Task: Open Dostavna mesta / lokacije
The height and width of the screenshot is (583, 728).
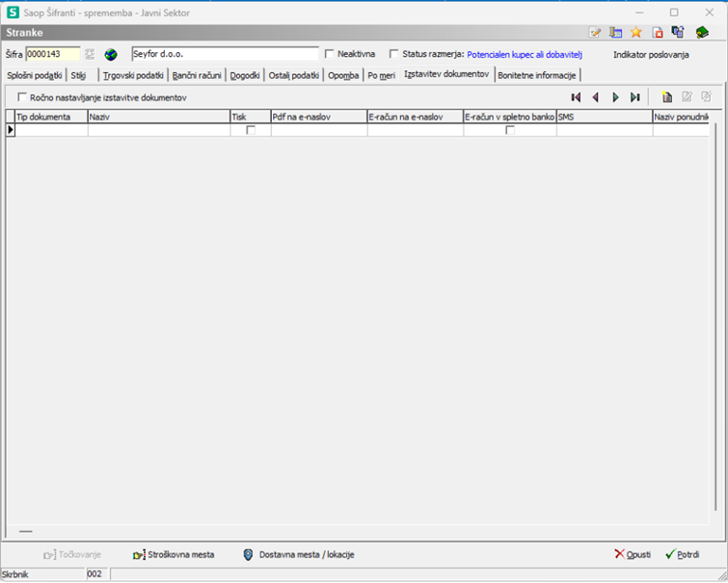Action: (x=299, y=555)
